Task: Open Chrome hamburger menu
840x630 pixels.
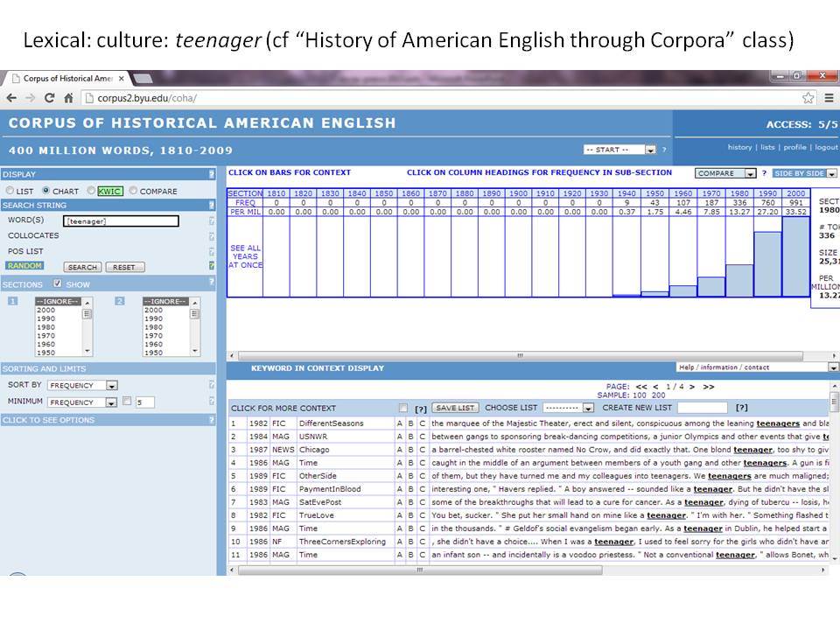Action: click(x=829, y=98)
